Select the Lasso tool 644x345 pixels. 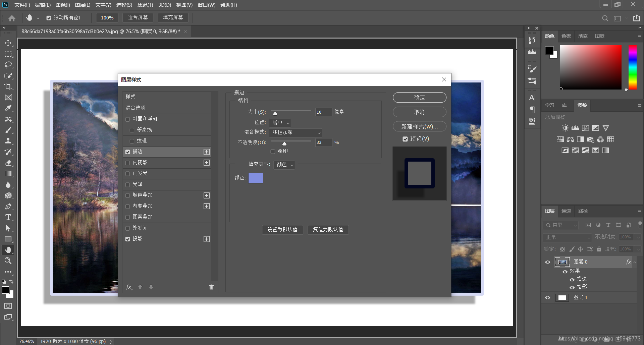[8, 65]
